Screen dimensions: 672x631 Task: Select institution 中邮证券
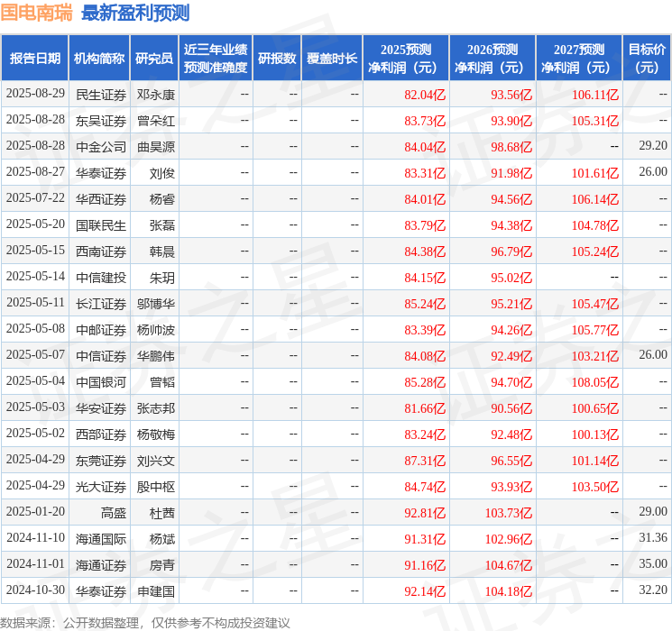pyautogui.click(x=101, y=330)
